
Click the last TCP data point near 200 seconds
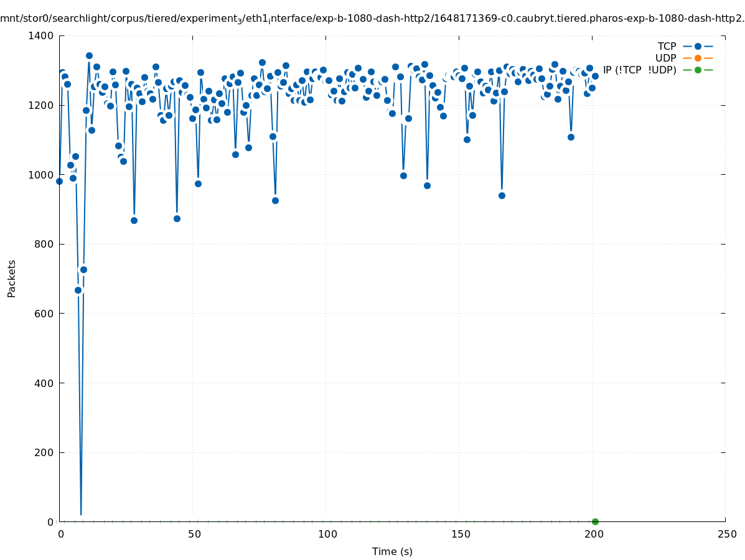[595, 76]
